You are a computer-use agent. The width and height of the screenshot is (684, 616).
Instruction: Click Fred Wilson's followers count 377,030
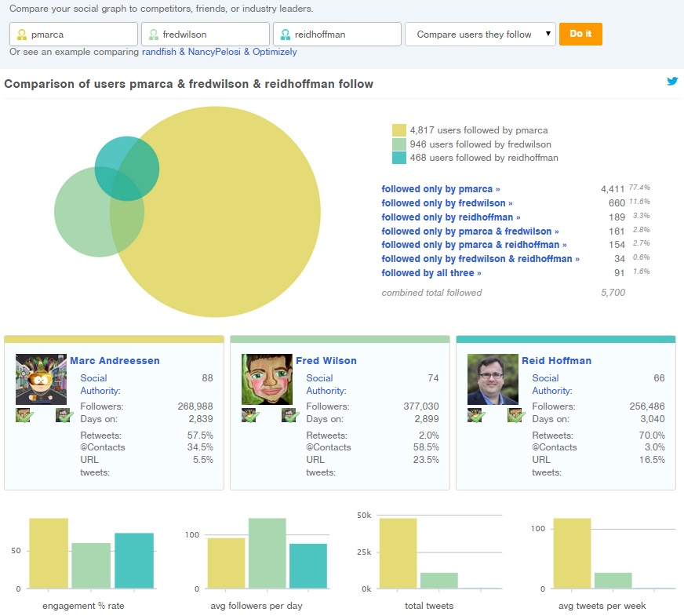pyautogui.click(x=421, y=406)
